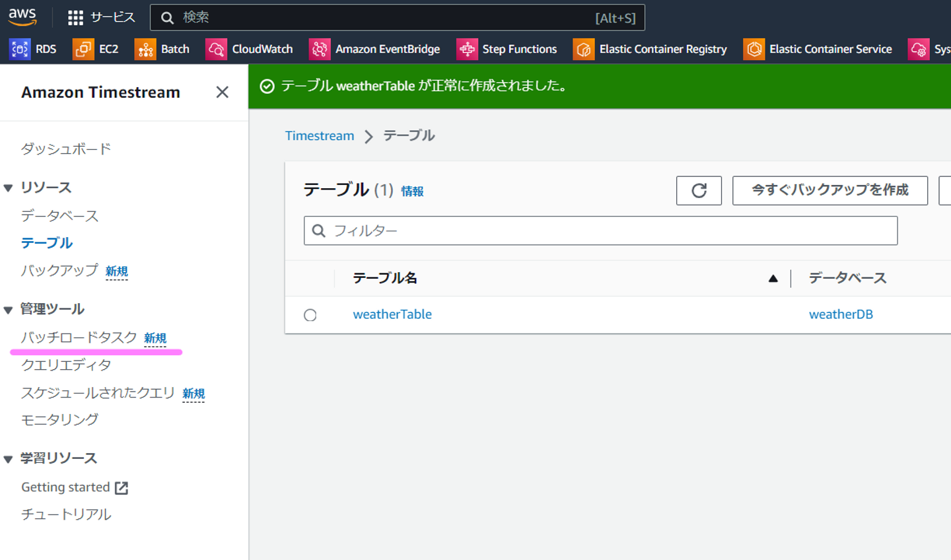This screenshot has height=560, width=951.
Task: Open the Services grid menu icon
Action: 76,18
